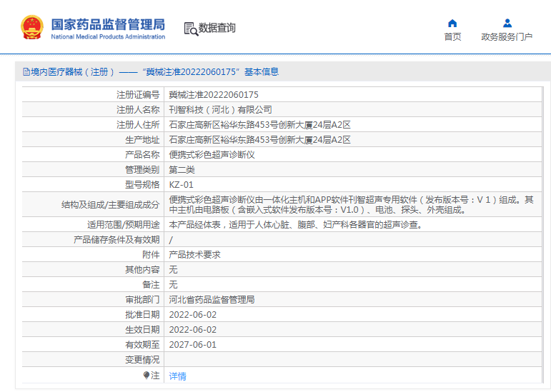Click attachment entry 产品技术要求

194,255
